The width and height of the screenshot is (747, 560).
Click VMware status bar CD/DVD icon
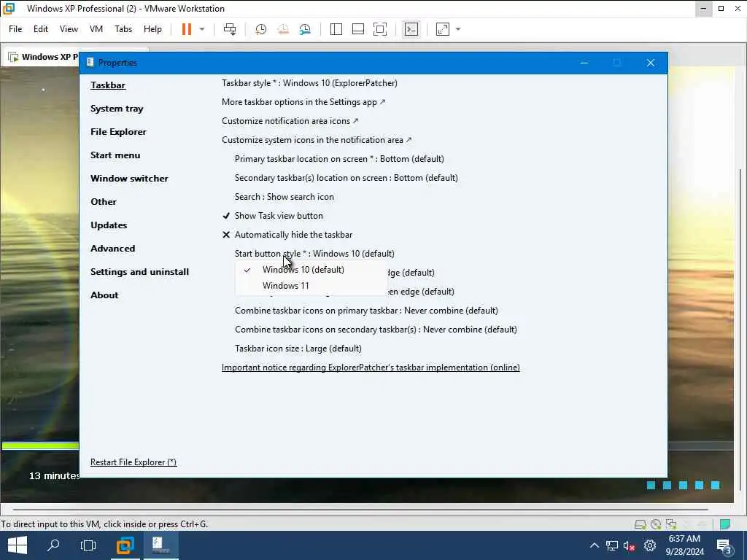(x=656, y=524)
